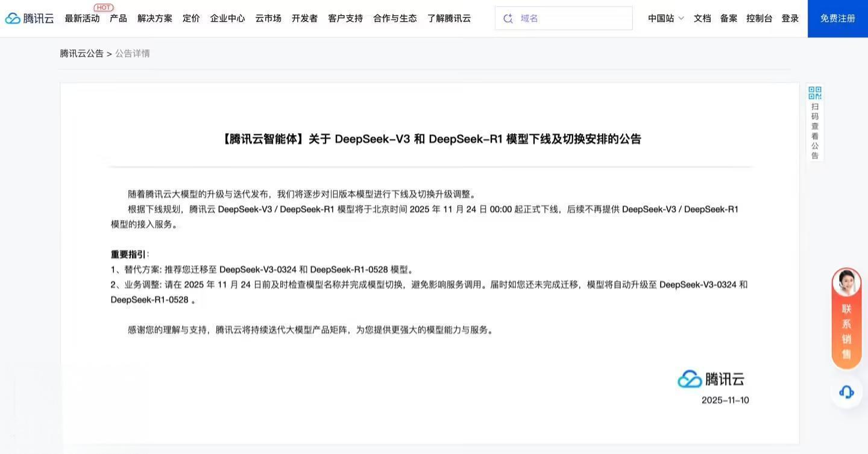This screenshot has width=868, height=454.
Task: Go to the 控制台 console
Action: pyautogui.click(x=759, y=19)
